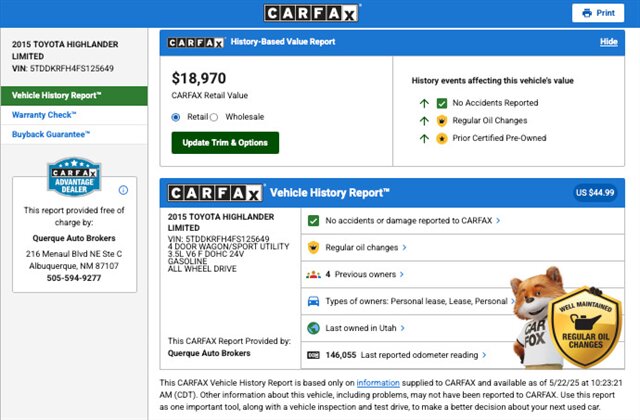
Task: Click the CARFAX Advantage Dealer badge
Action: coord(74,177)
